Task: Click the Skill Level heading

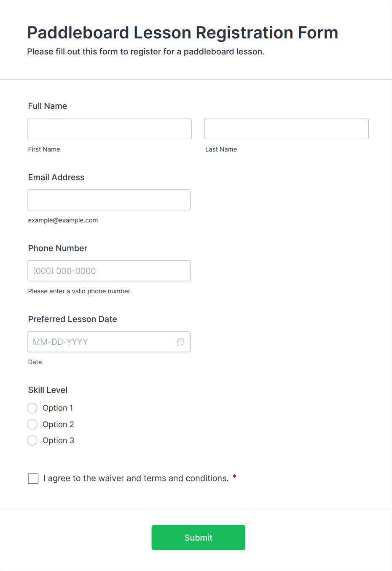Action: click(x=48, y=390)
